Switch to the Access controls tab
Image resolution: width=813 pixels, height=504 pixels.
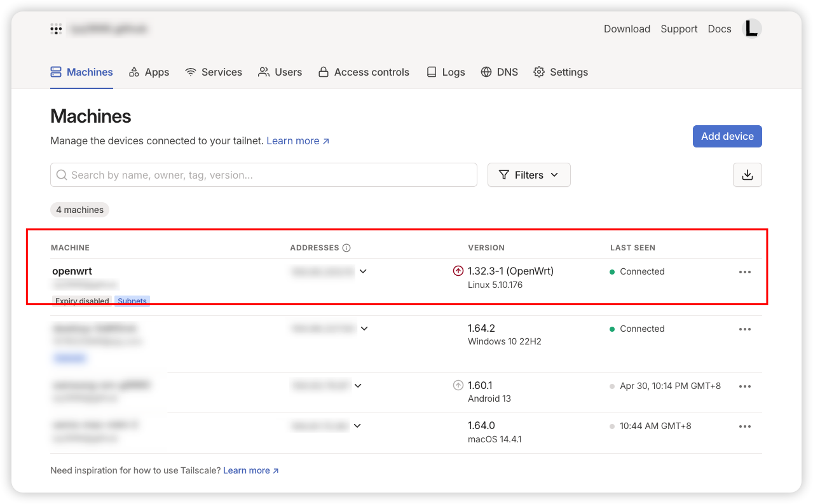(x=364, y=72)
